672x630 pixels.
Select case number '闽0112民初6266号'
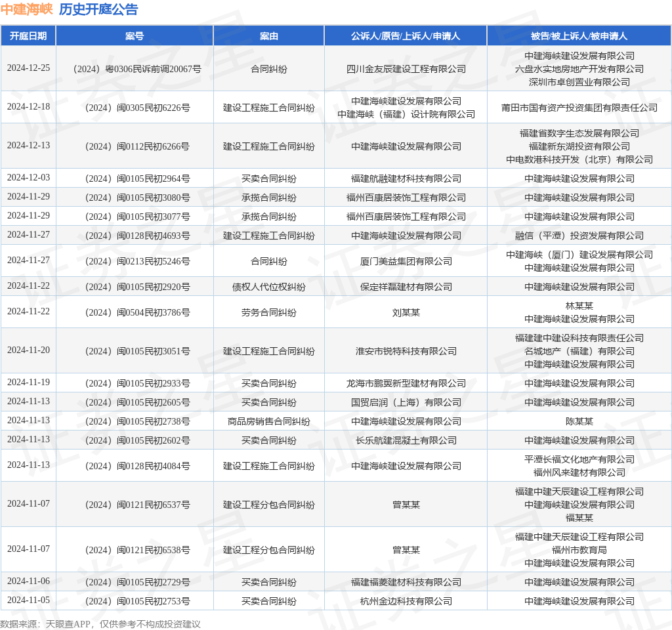pos(153,146)
